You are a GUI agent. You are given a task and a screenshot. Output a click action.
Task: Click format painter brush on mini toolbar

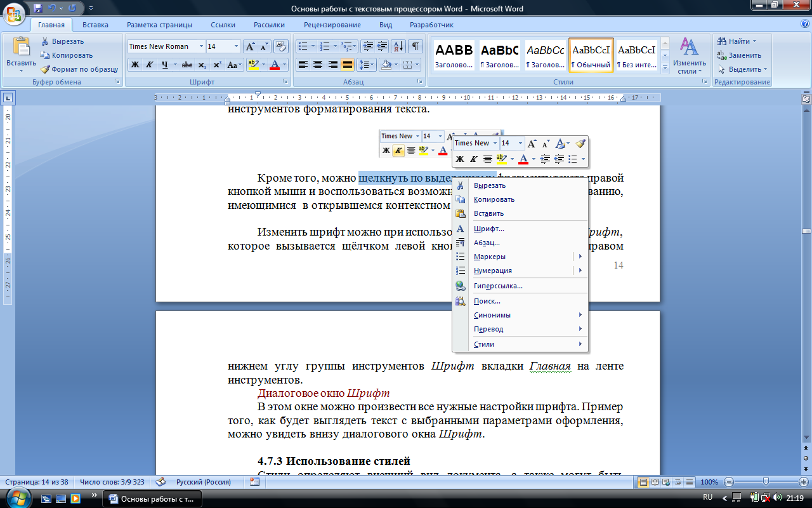(x=580, y=144)
